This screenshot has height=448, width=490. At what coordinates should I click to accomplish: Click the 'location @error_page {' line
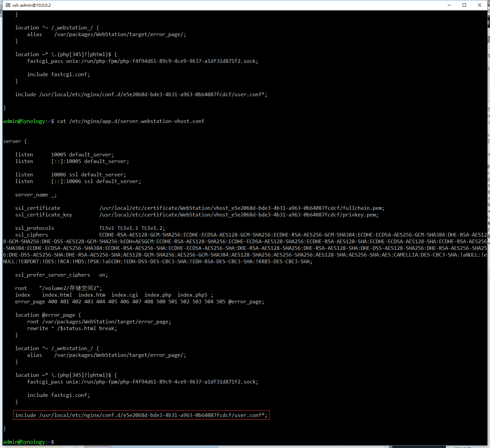[48, 315]
